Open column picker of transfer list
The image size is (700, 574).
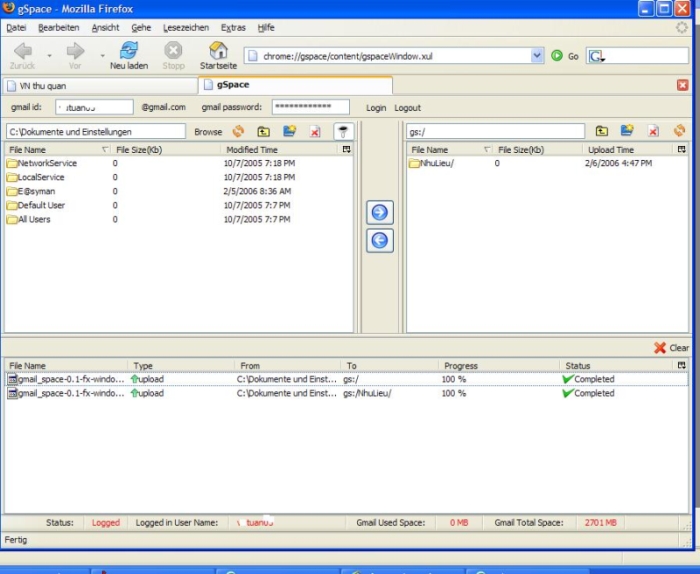tap(681, 366)
